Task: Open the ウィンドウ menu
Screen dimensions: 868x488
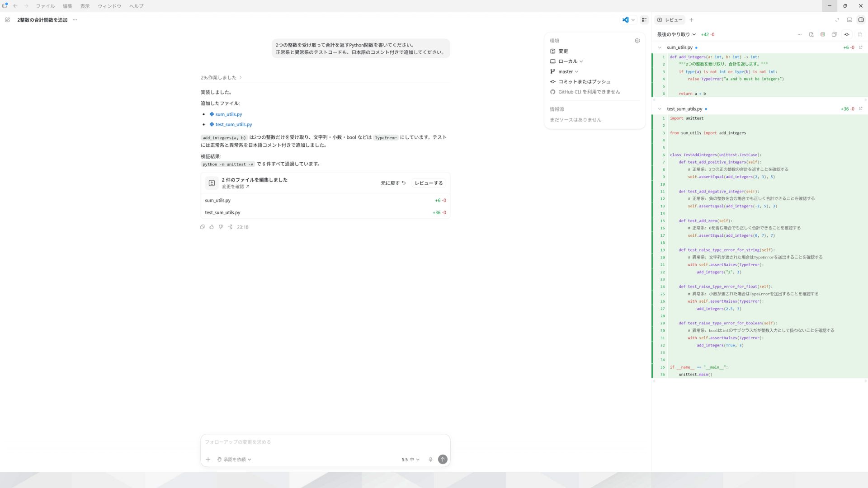Action: pyautogui.click(x=109, y=6)
